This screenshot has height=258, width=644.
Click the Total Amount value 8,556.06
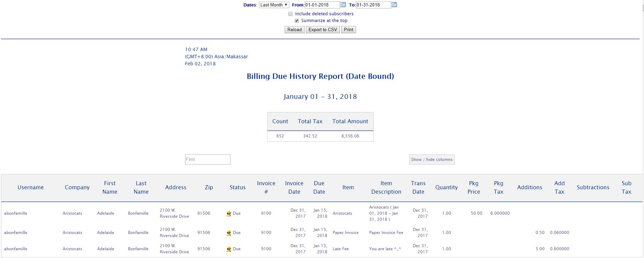(x=350, y=136)
